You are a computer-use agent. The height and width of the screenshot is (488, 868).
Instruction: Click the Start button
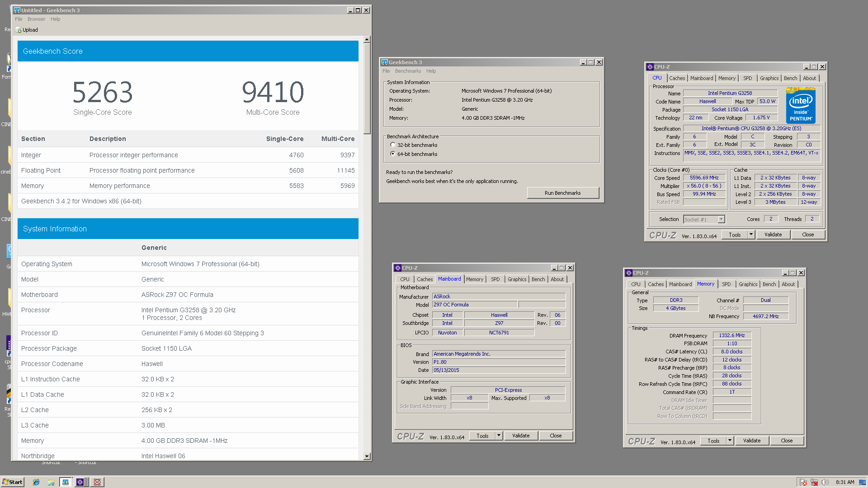12,482
